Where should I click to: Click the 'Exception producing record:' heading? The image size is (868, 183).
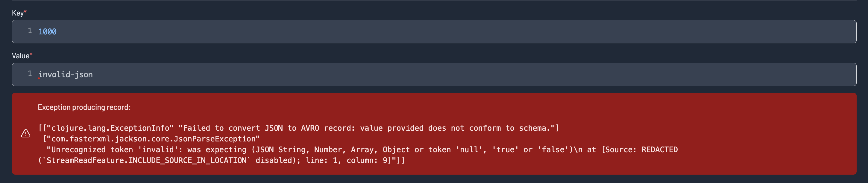(84, 107)
